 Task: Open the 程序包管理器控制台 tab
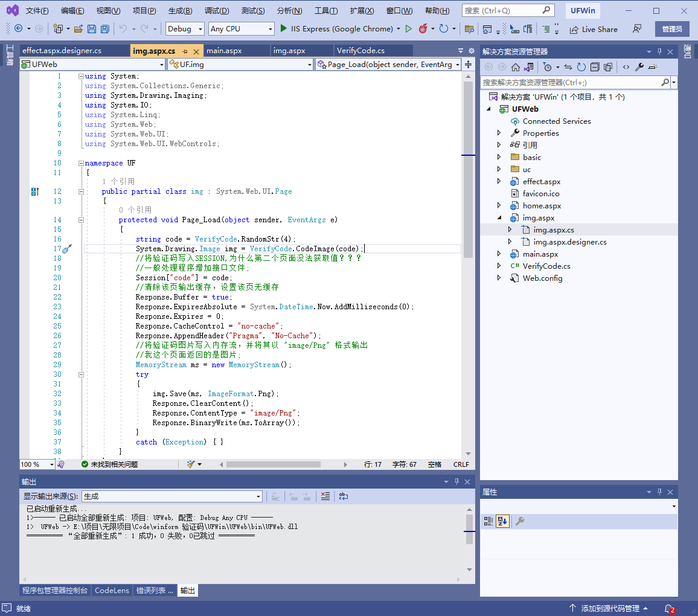tap(55, 590)
